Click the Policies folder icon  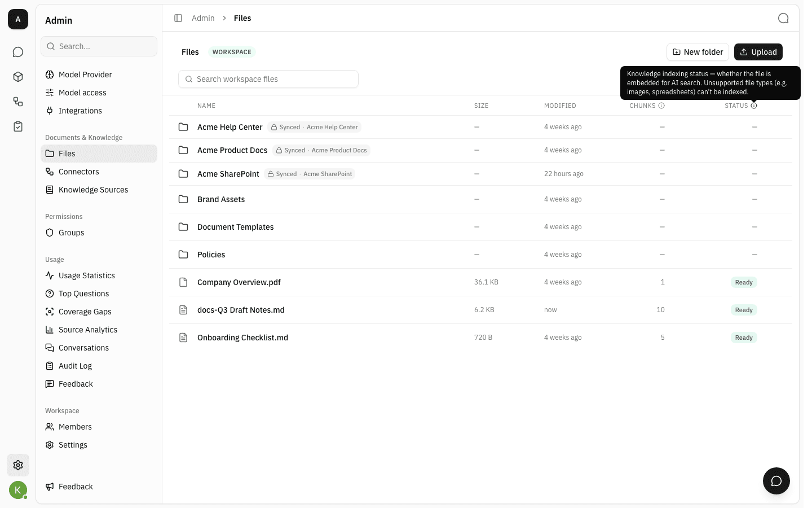click(x=183, y=255)
